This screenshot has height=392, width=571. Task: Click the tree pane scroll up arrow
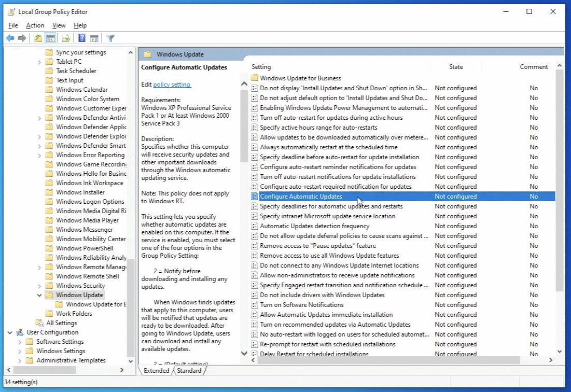click(x=130, y=52)
